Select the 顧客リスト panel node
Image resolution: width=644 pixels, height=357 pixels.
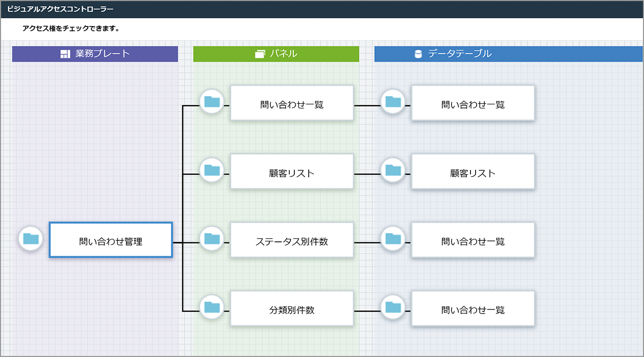[292, 171]
